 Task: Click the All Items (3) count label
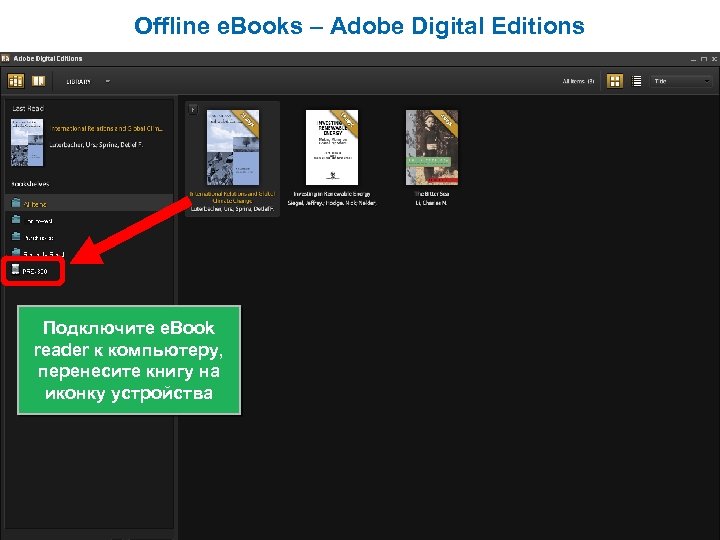(x=579, y=81)
